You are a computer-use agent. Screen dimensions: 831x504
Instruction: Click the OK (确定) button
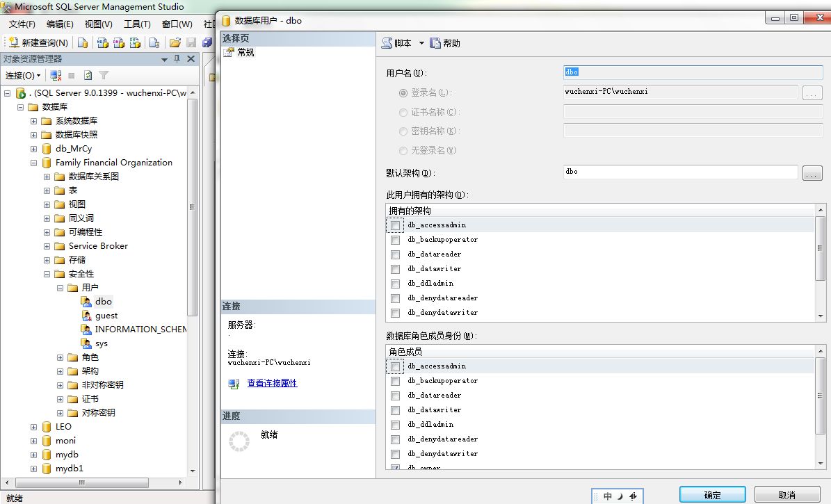point(712,495)
